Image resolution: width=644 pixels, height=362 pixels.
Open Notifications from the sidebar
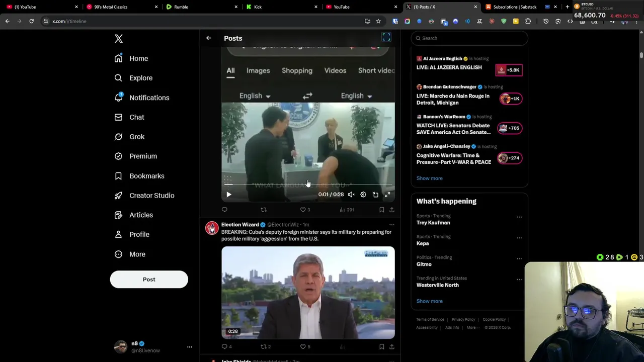coord(142,98)
